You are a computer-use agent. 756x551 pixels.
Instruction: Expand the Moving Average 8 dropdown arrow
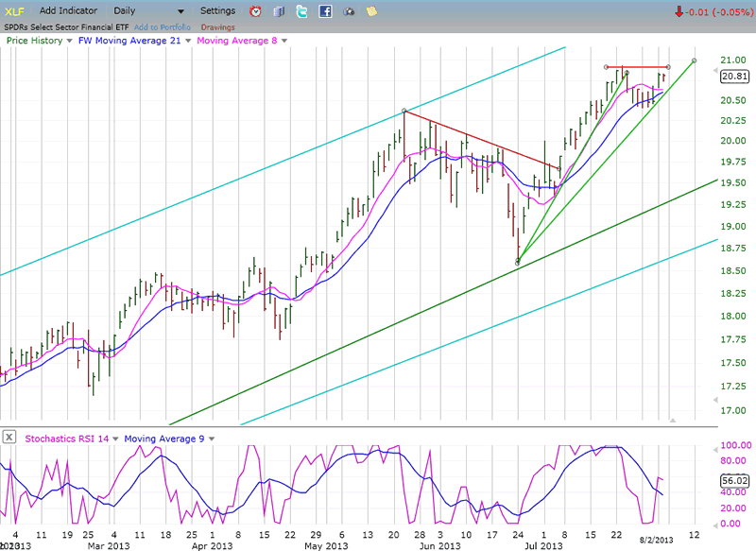coord(284,41)
